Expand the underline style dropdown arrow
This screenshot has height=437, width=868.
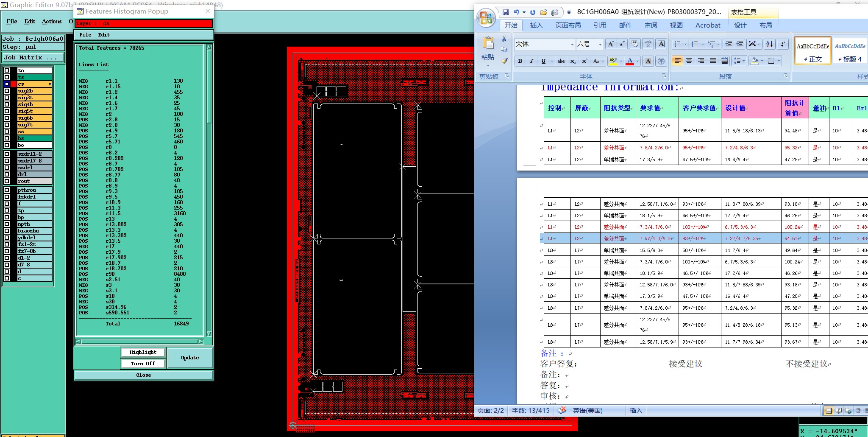[551, 61]
